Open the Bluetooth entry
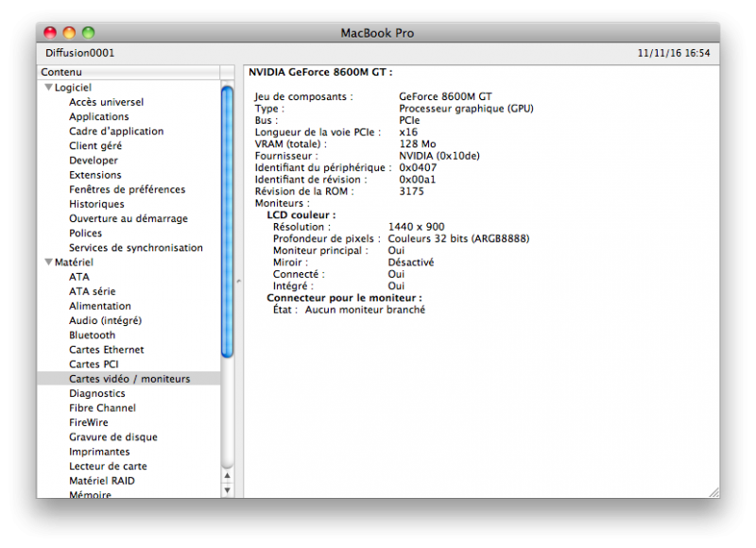 click(x=92, y=335)
